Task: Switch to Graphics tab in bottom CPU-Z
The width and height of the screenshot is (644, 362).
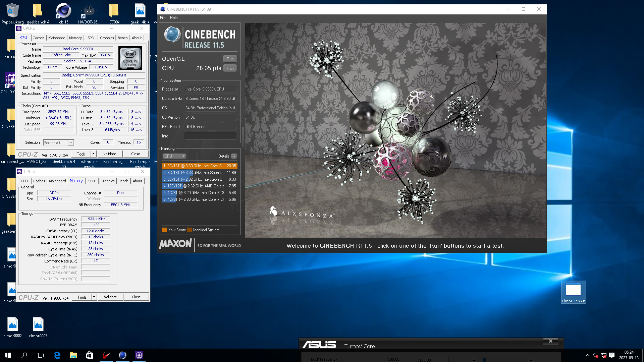Action: point(108,181)
